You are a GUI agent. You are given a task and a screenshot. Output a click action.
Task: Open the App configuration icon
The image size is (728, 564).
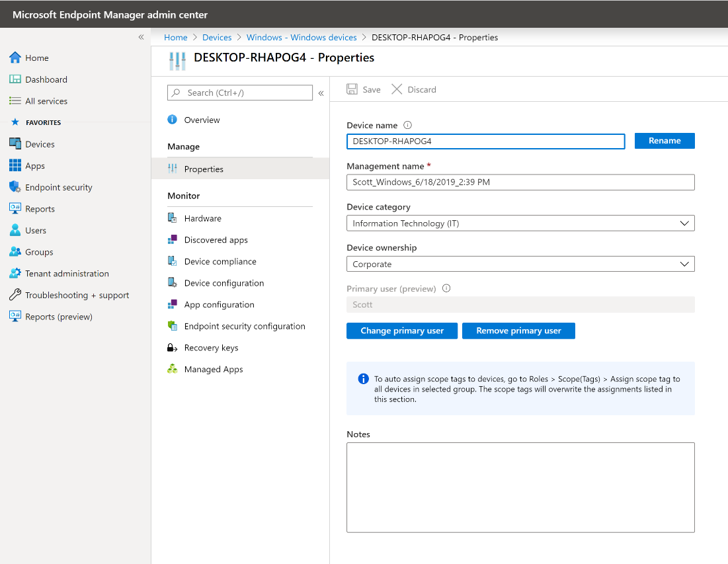[172, 304]
